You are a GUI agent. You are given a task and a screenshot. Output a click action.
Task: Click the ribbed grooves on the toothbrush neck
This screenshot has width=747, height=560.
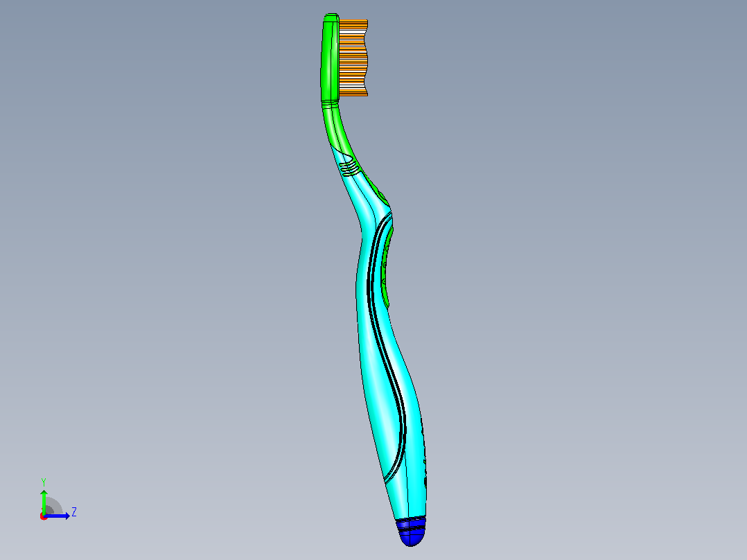pos(350,168)
